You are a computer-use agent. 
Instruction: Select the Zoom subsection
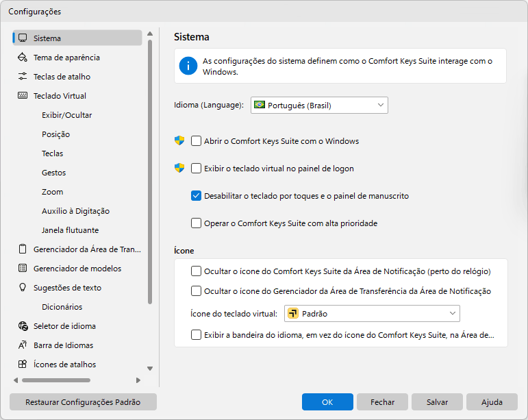pos(52,192)
